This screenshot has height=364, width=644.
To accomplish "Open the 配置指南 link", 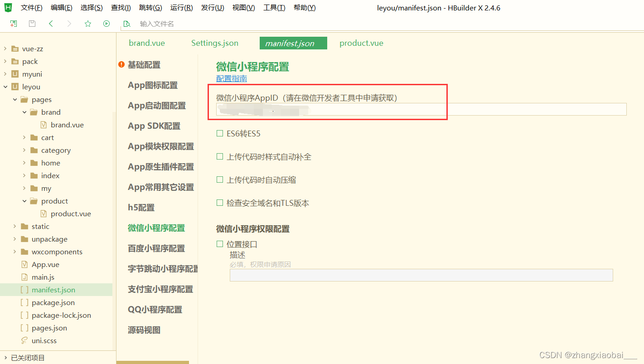I will tap(232, 78).
